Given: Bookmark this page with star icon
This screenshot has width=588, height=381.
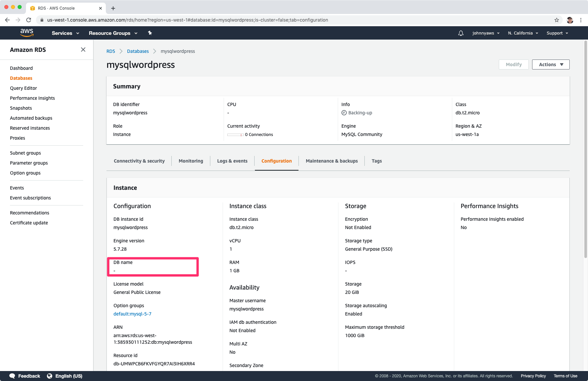Looking at the screenshot, I should pos(557,20).
